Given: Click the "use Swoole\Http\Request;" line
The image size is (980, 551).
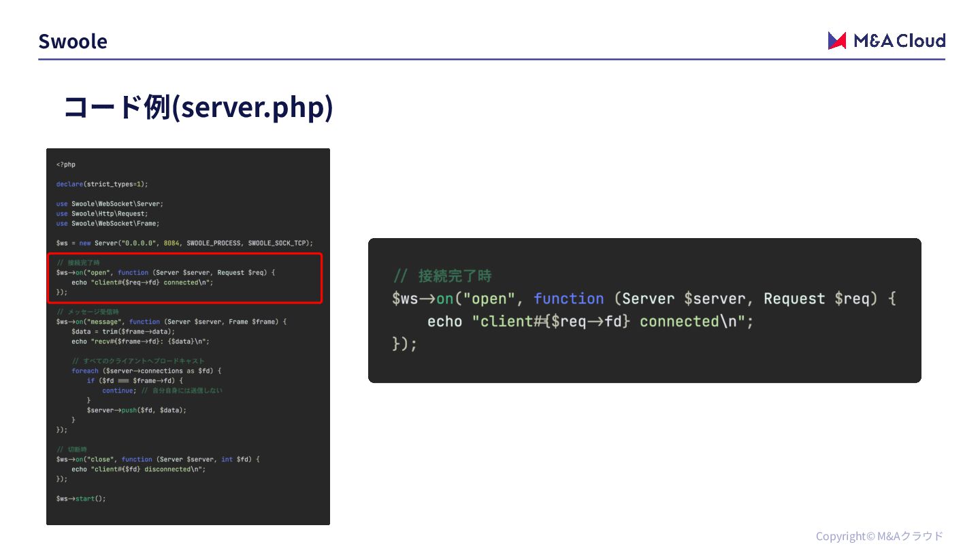Looking at the screenshot, I should pos(102,214).
